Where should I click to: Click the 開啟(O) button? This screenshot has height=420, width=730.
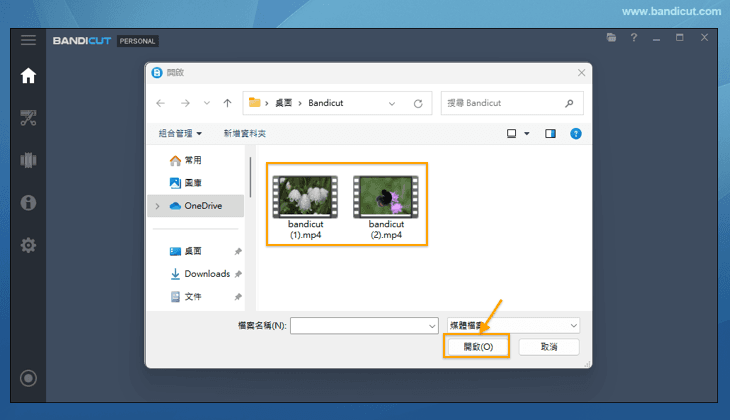click(477, 346)
